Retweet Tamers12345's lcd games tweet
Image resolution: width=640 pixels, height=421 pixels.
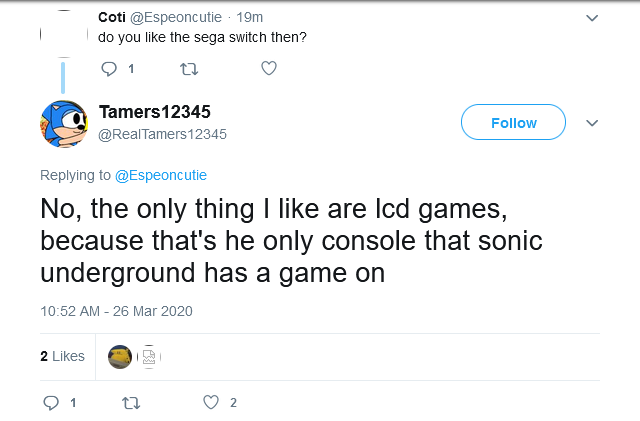(130, 403)
